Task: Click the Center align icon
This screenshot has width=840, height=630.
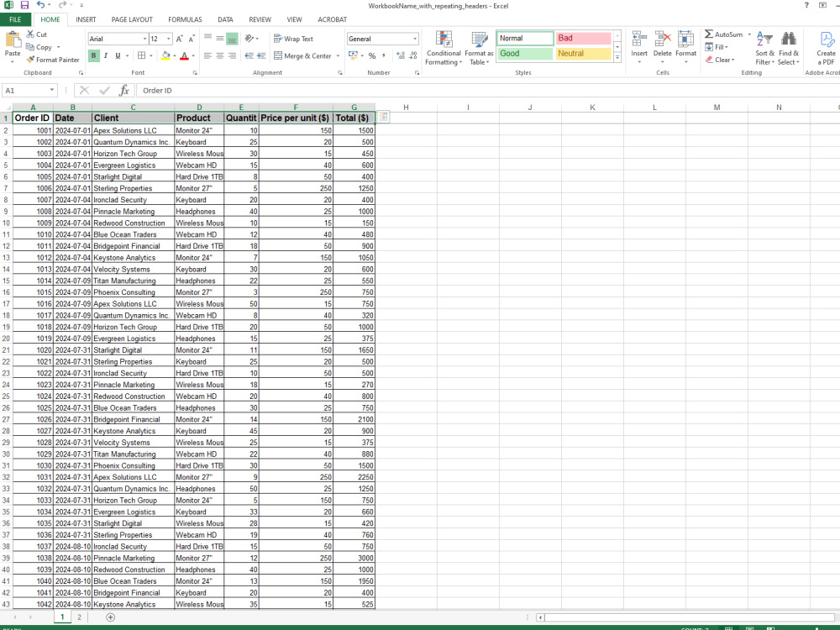Action: point(219,55)
